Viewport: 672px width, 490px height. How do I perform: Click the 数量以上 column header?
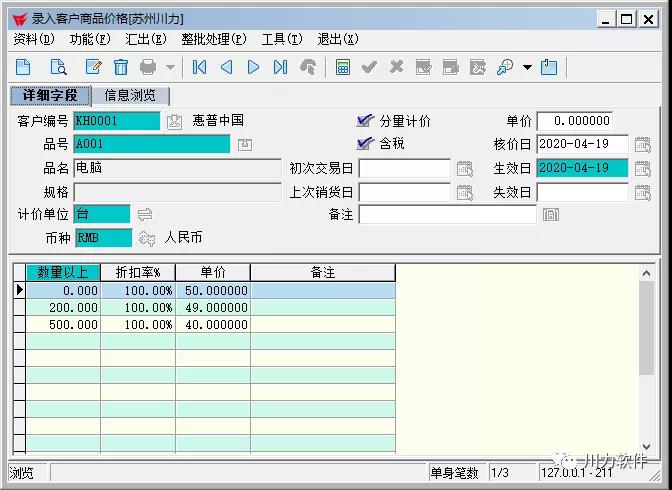(x=63, y=272)
